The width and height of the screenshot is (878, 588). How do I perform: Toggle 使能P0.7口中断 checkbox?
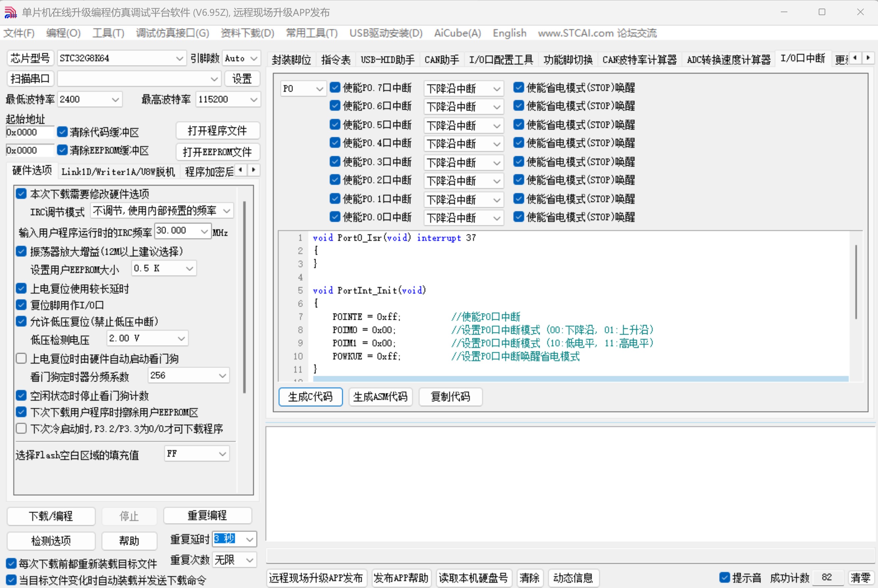click(x=335, y=88)
